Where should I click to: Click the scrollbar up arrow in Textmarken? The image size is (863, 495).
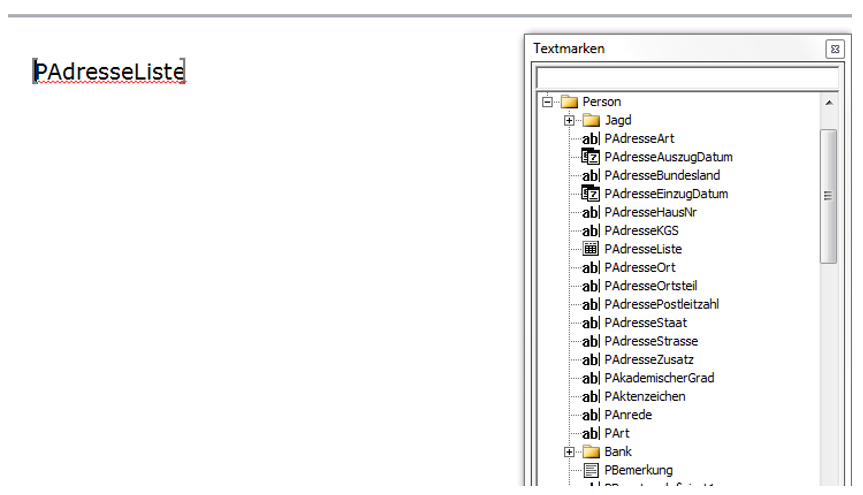(829, 102)
